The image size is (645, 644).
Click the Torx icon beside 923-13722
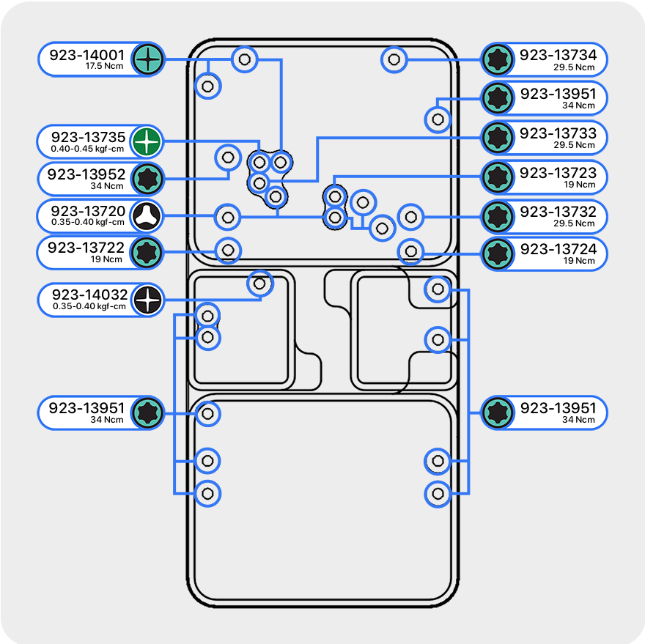pyautogui.click(x=148, y=253)
